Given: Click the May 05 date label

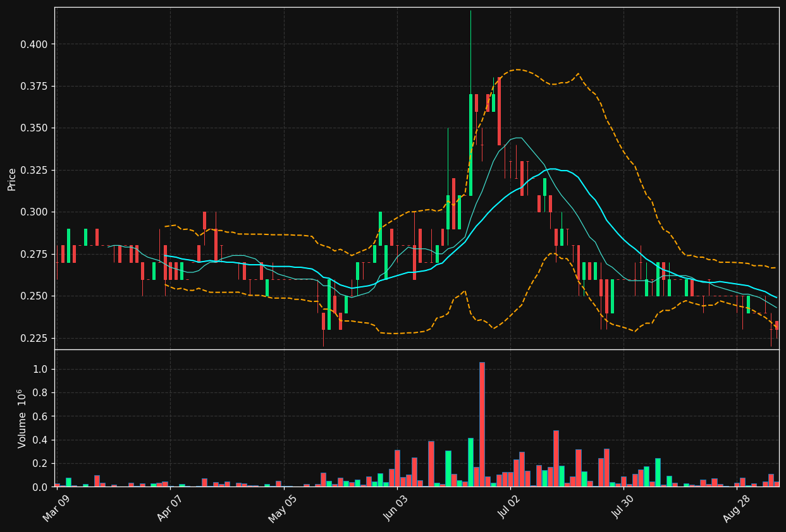Looking at the screenshot, I should (x=282, y=509).
